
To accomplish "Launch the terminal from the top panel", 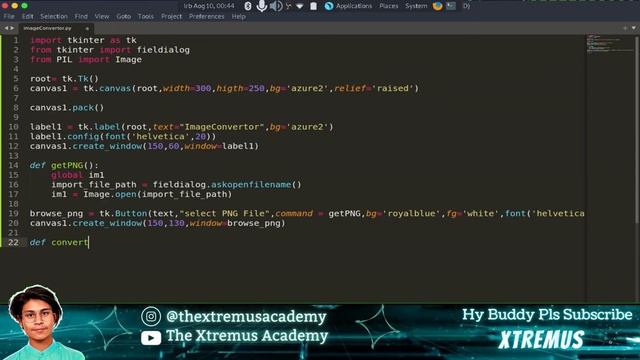I will point(451,6).
